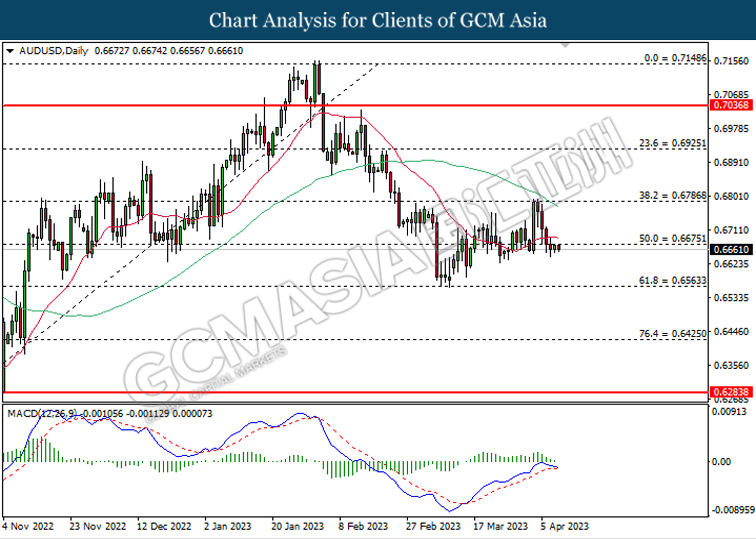Click the Fibonacci label 76.4 = 0.64250
Screen dimensions: 756x540
point(672,334)
